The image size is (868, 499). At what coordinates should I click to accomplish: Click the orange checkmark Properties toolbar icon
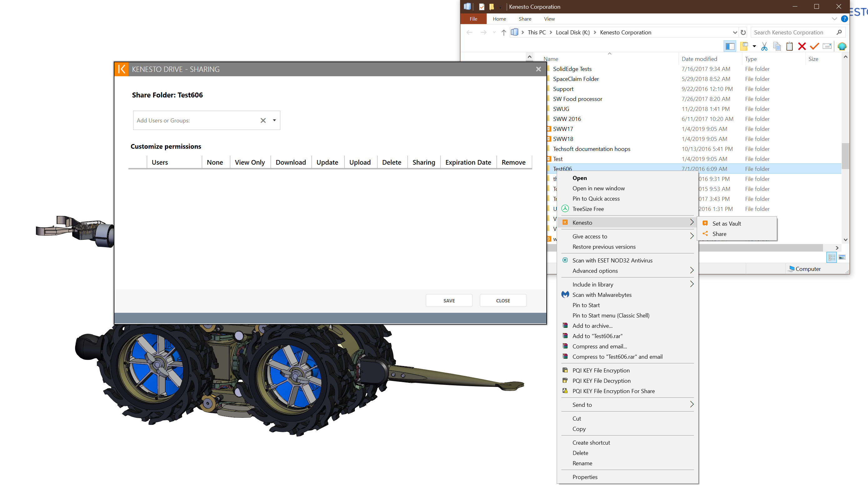(x=814, y=46)
